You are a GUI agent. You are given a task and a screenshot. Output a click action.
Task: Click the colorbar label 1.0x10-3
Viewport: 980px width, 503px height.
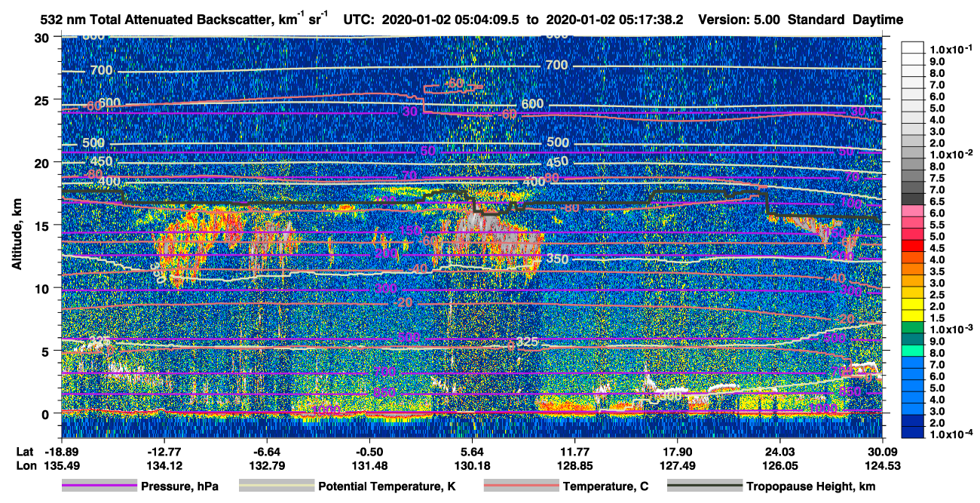[x=950, y=329]
